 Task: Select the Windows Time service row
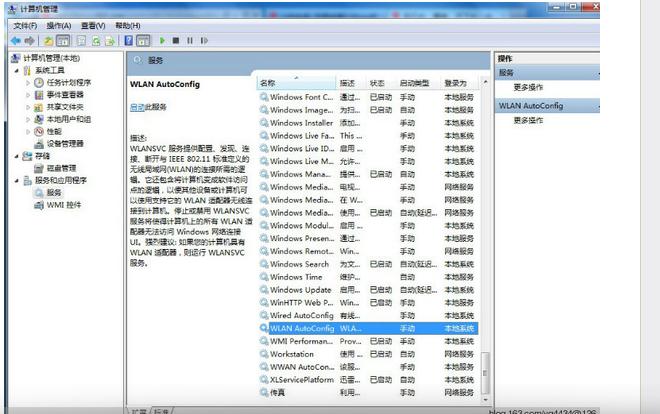pyautogui.click(x=368, y=277)
